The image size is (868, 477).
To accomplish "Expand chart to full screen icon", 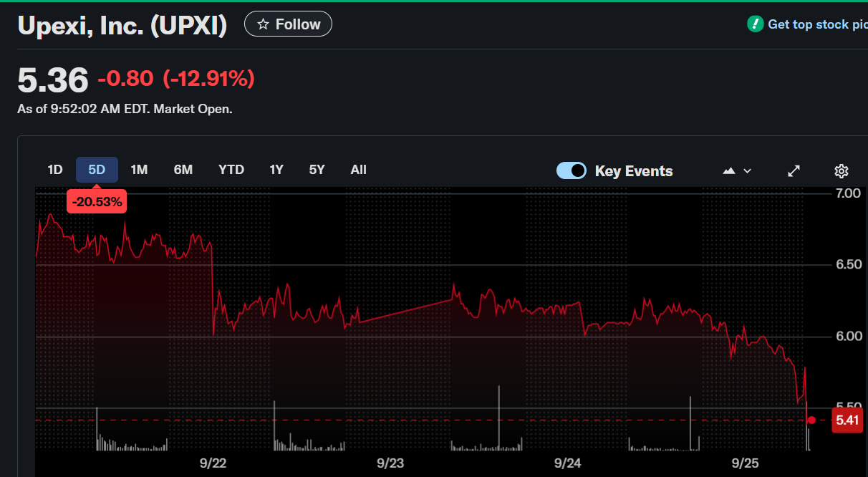I will pyautogui.click(x=794, y=170).
